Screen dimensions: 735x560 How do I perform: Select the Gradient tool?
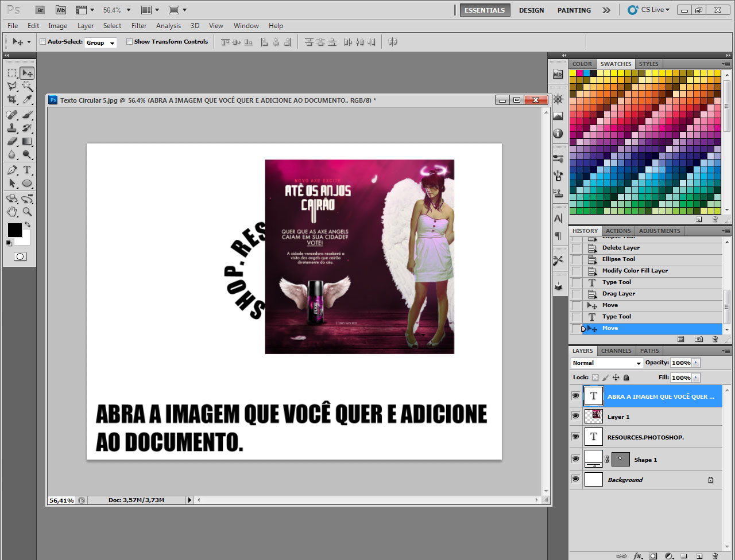coord(27,141)
